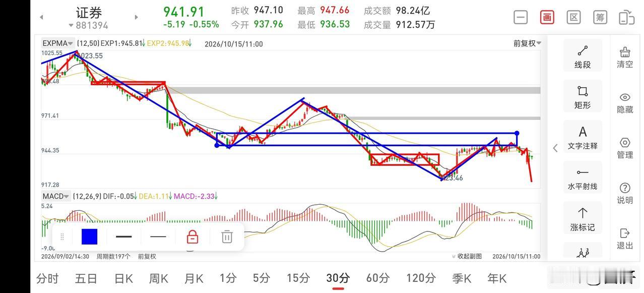
Task: Tap the DEA:1.11 MACD value
Action: click(x=155, y=196)
